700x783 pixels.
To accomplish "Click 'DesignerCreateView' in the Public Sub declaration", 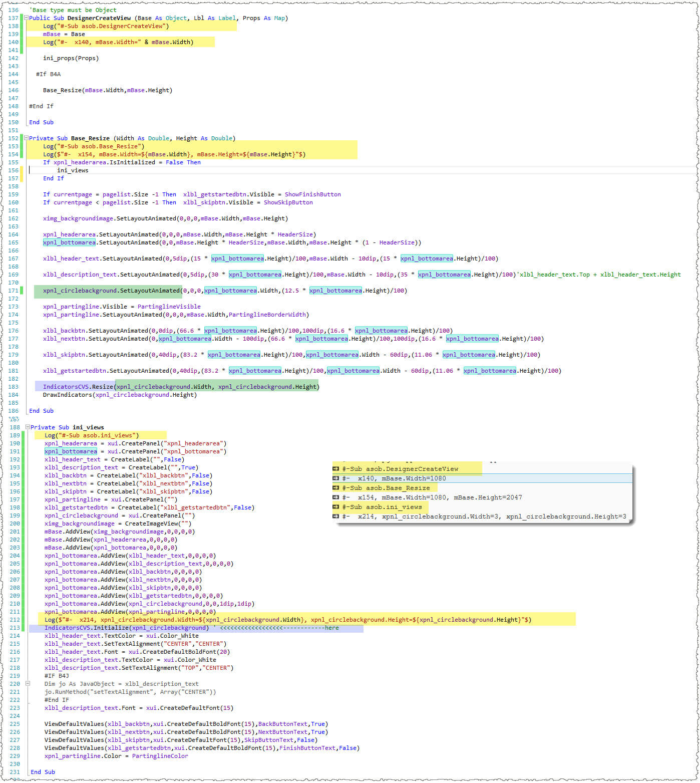I will tap(99, 18).
